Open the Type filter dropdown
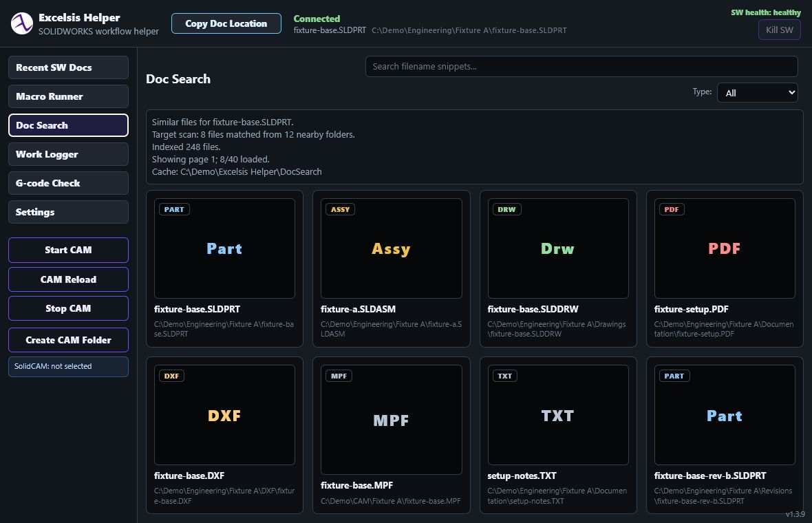The width and height of the screenshot is (812, 523). coord(757,93)
